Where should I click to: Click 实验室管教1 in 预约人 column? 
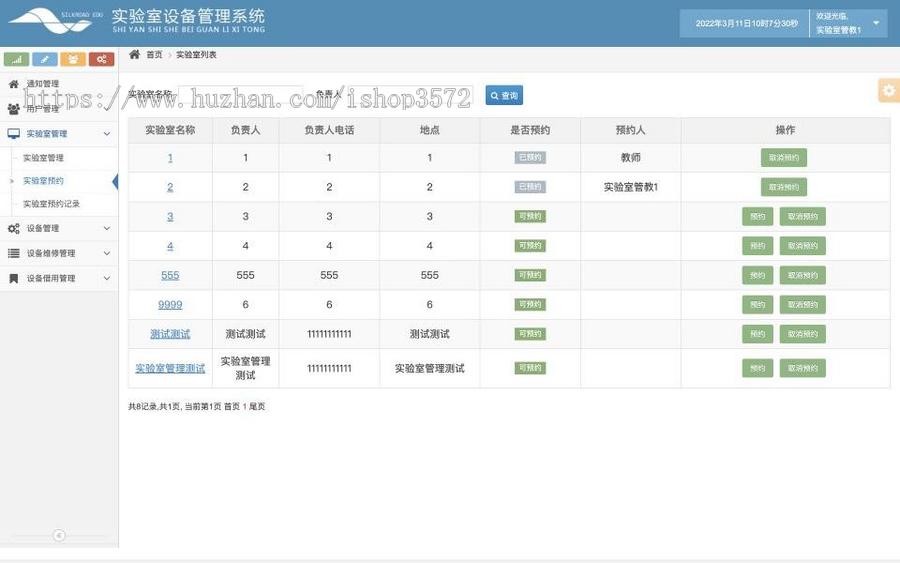click(x=630, y=187)
